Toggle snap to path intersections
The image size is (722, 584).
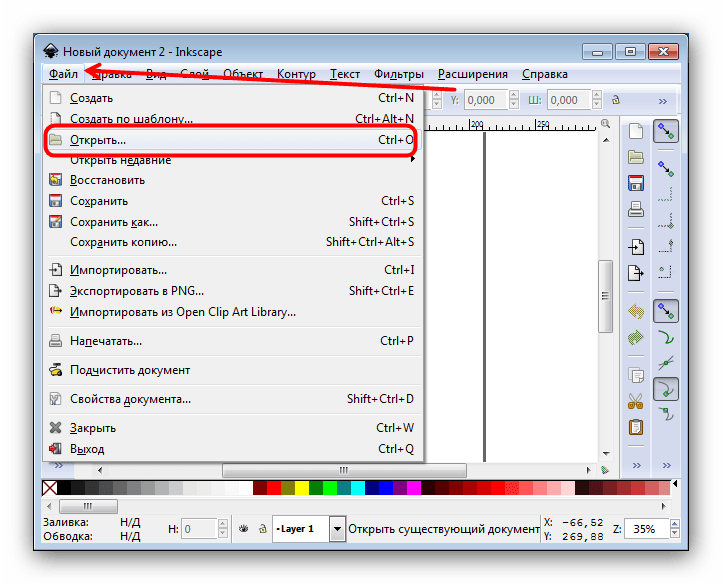666,363
